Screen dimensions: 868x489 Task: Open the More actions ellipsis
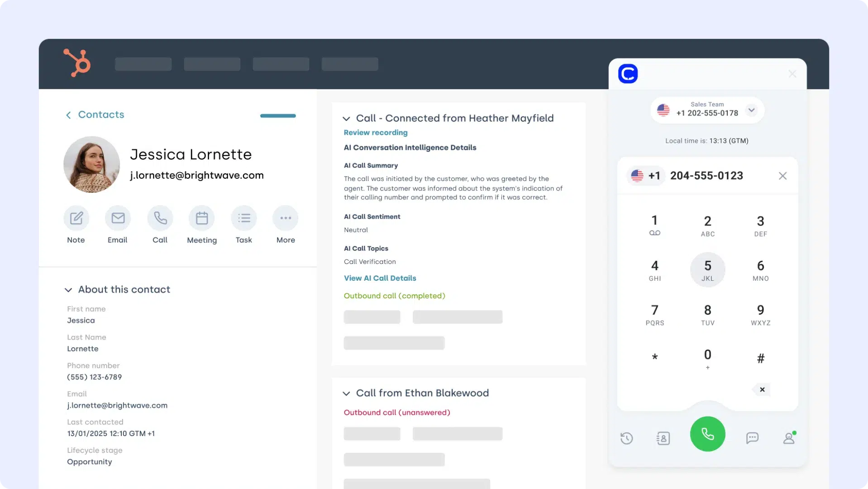286,218
